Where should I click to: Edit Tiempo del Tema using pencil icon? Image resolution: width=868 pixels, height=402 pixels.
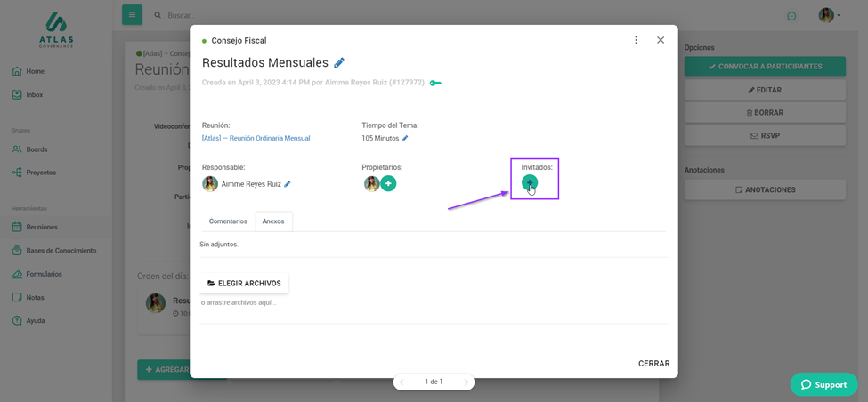click(405, 139)
